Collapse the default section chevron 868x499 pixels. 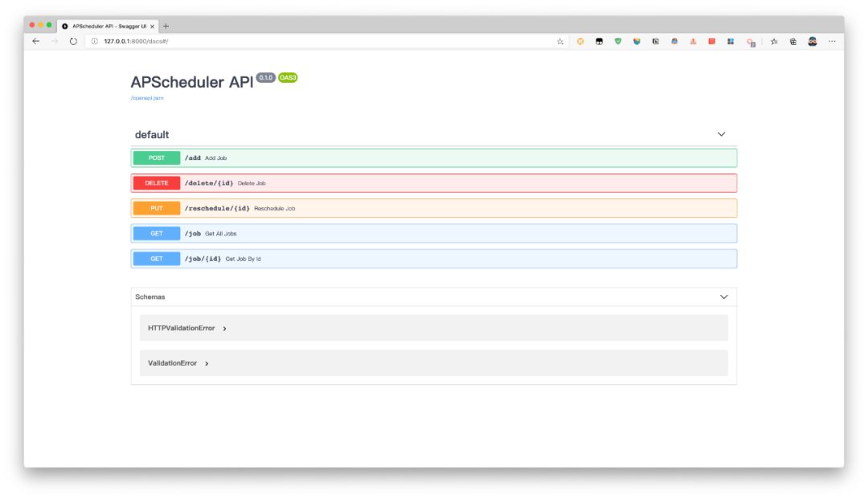point(721,134)
